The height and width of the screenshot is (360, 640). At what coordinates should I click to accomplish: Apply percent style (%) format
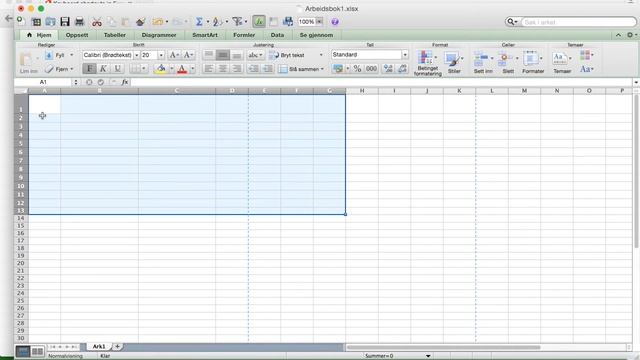358,69
